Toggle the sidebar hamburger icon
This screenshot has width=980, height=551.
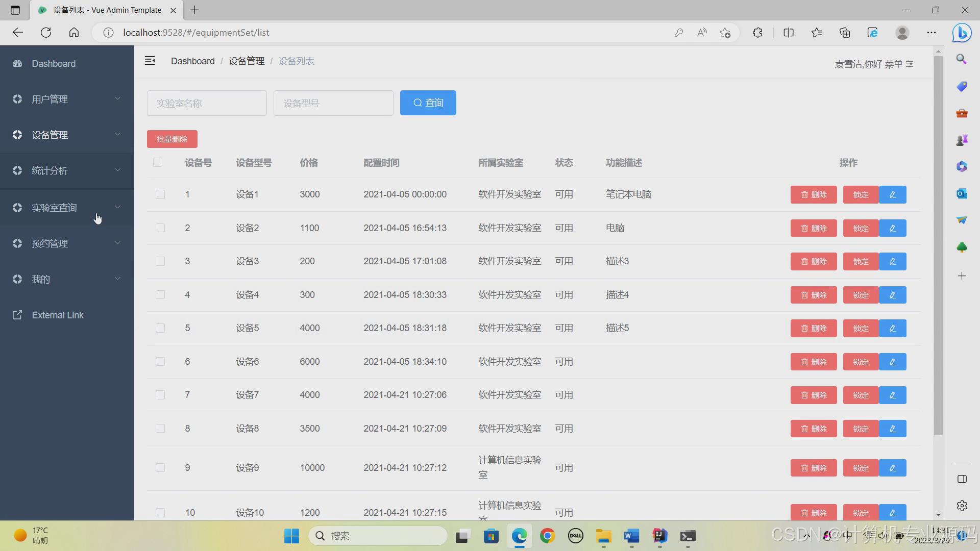[150, 61]
